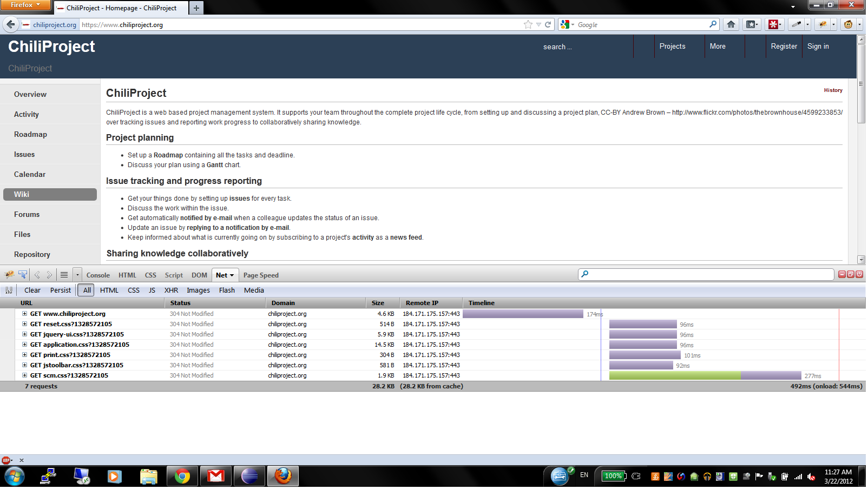Image resolution: width=868 pixels, height=489 pixels.
Task: Click the print.css timeline bar
Action: click(645, 355)
